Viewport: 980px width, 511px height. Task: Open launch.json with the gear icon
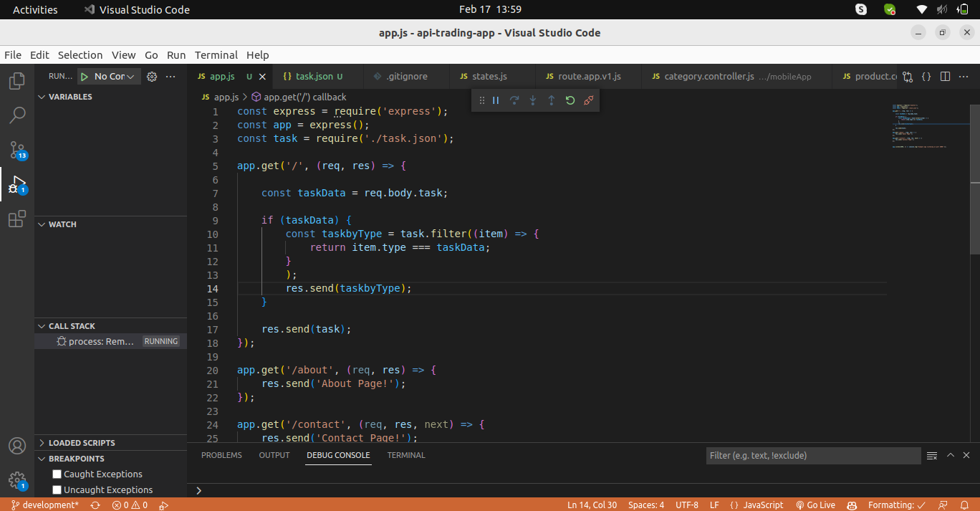point(152,77)
